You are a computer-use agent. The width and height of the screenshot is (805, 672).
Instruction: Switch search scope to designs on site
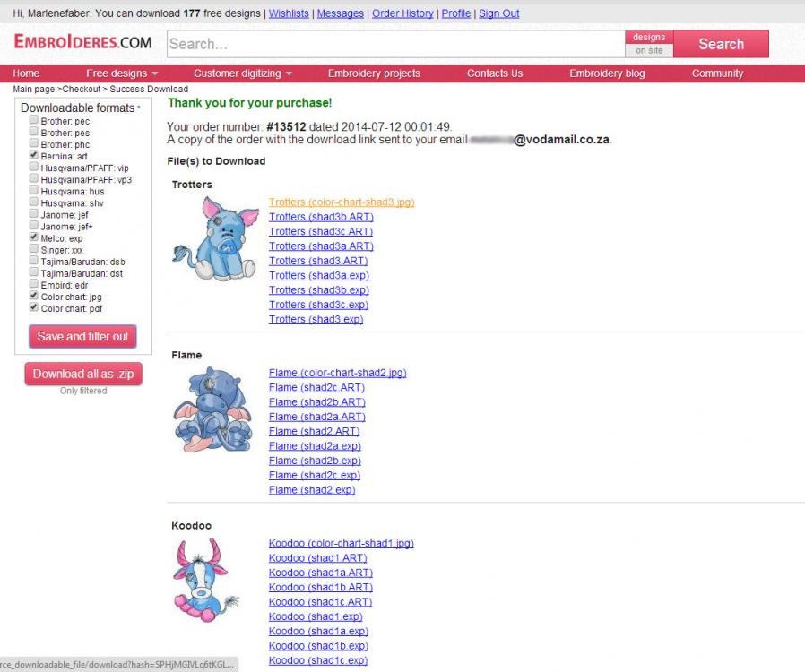[649, 44]
